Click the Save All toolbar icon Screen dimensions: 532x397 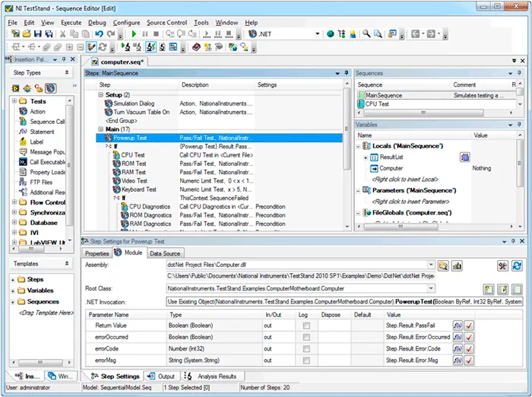(x=49, y=34)
